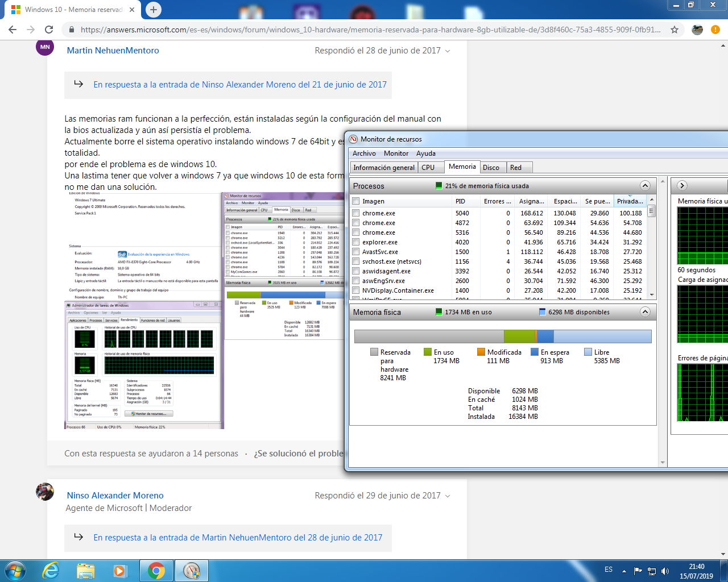Open the Archivo menu
Viewport: 728px width, 582px height.
click(x=364, y=153)
